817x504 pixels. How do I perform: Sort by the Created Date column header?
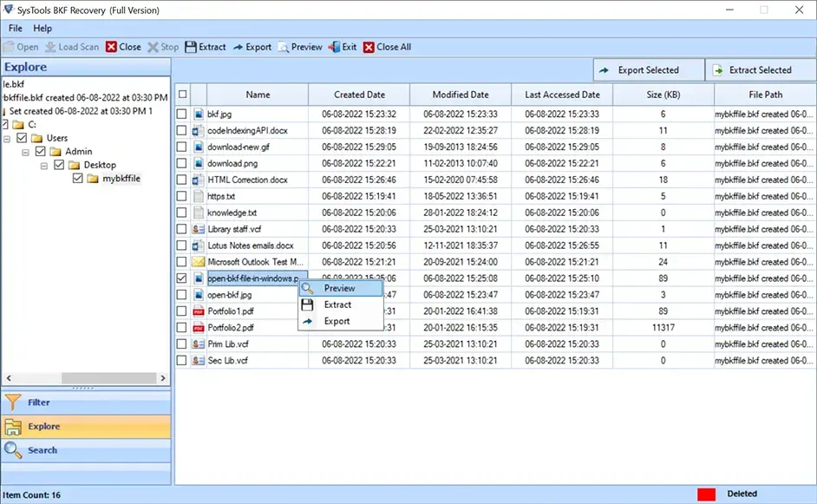[360, 95]
